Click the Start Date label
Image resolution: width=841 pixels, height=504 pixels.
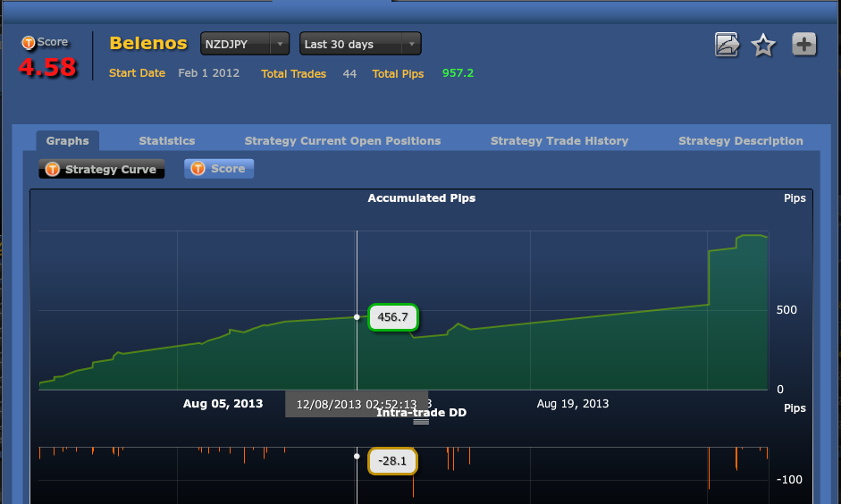pyautogui.click(x=137, y=73)
